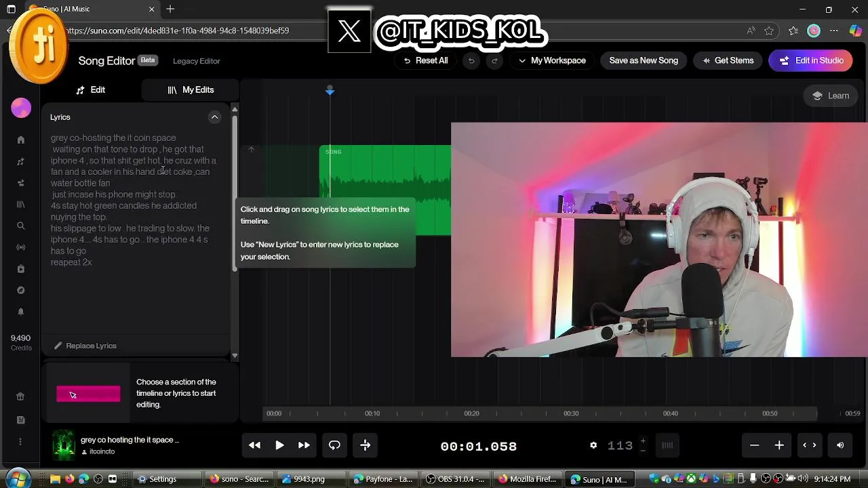Increase the tempo with the plus stepper
The image size is (868, 488).
coord(643,441)
